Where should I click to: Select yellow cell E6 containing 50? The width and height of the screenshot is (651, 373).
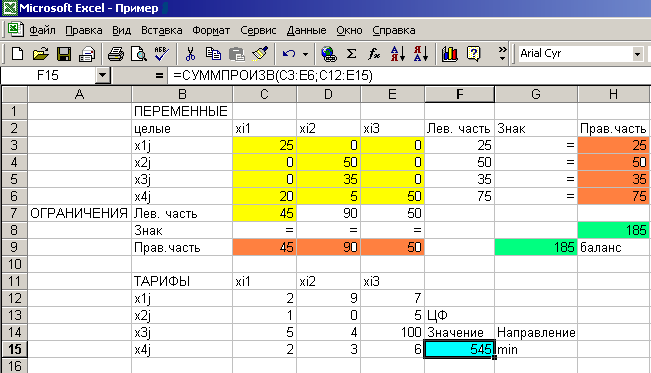pyautogui.click(x=392, y=196)
